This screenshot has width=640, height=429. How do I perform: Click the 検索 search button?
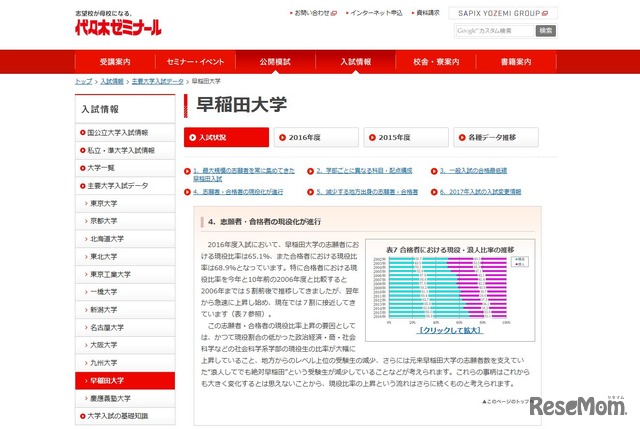pyautogui.click(x=546, y=31)
